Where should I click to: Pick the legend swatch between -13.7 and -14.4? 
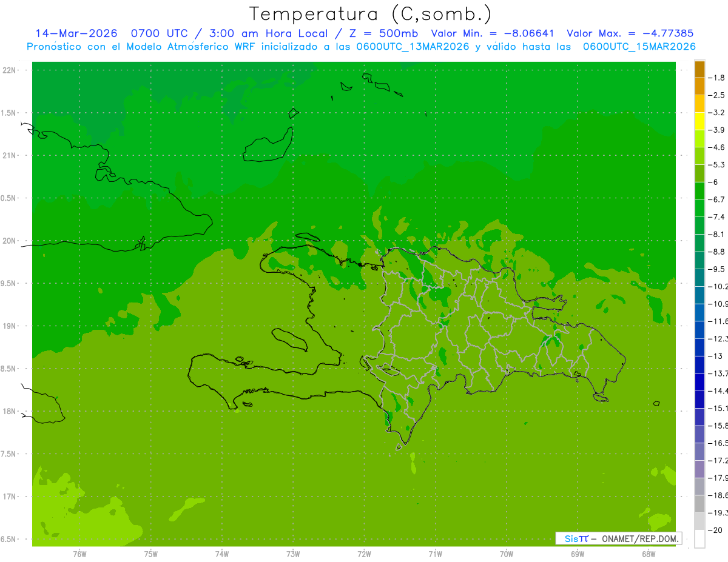click(699, 382)
